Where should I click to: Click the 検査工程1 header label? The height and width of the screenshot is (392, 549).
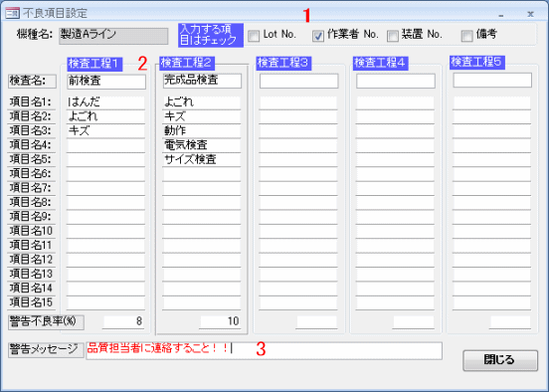[x=94, y=64]
